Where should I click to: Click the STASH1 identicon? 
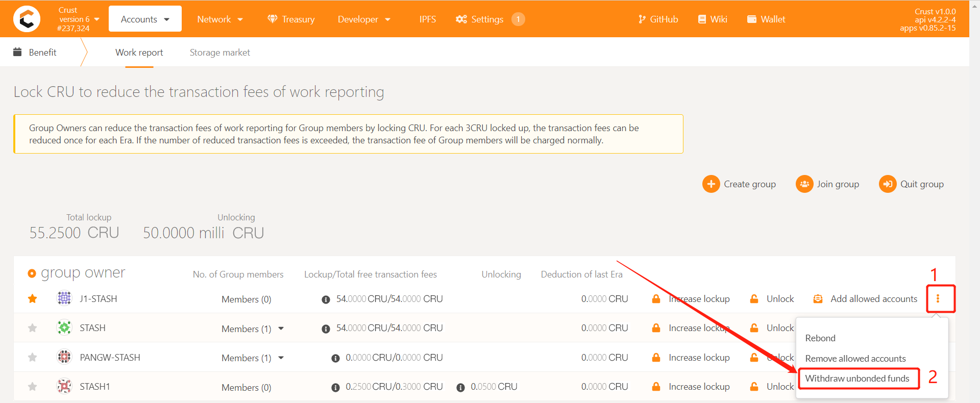click(64, 386)
